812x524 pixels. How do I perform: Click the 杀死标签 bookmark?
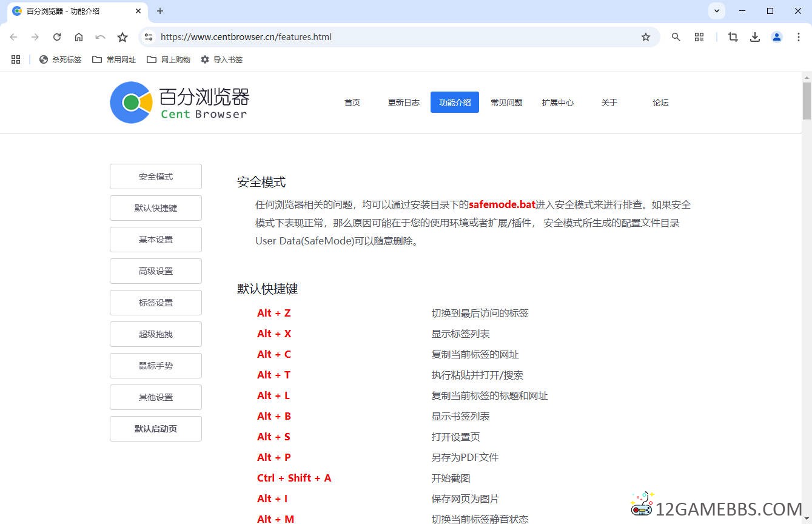coord(60,59)
